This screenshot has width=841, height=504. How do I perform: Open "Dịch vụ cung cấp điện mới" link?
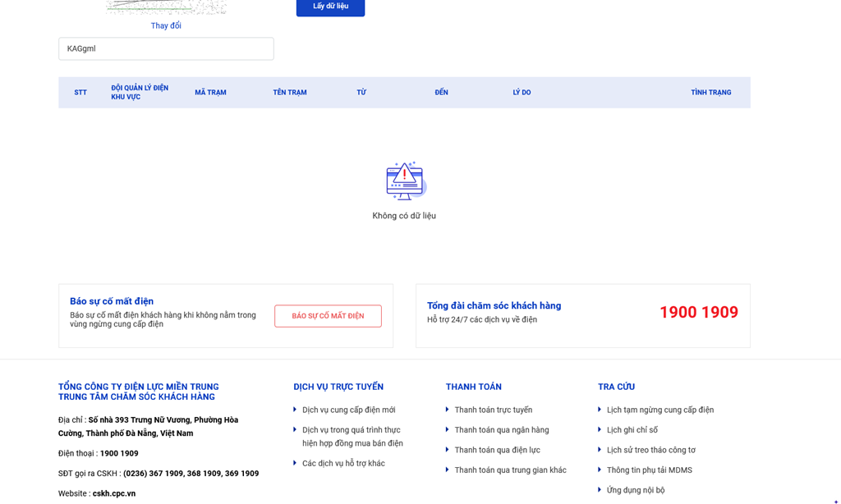point(348,410)
